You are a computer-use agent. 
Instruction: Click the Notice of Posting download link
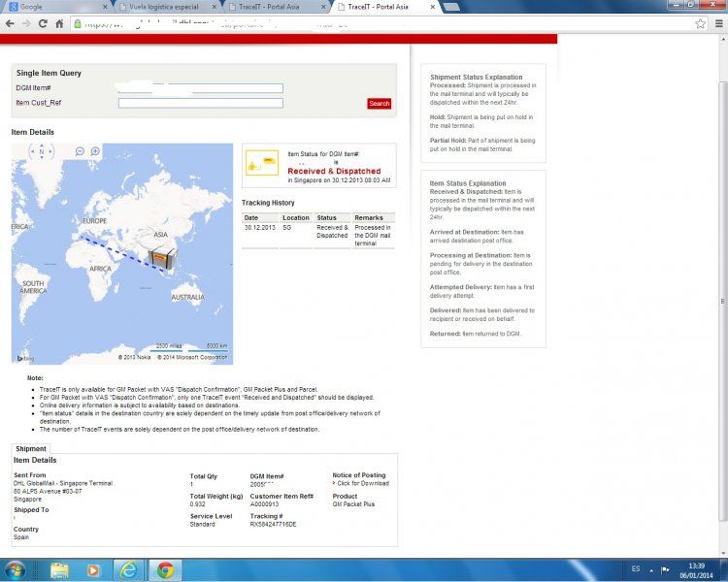coord(363,483)
